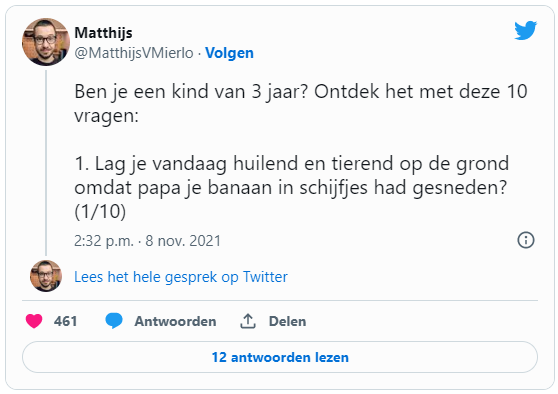This screenshot has height=394, width=558.
Task: Click the (1/10) thread counter text
Action: 100,212
